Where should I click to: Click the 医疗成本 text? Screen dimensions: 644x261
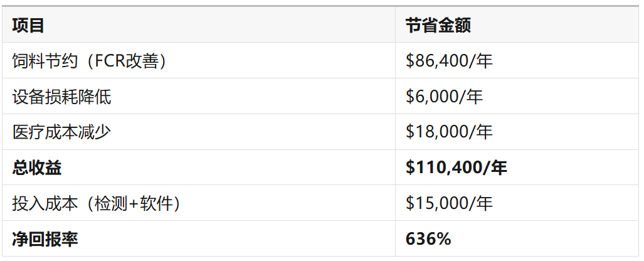pos(45,132)
